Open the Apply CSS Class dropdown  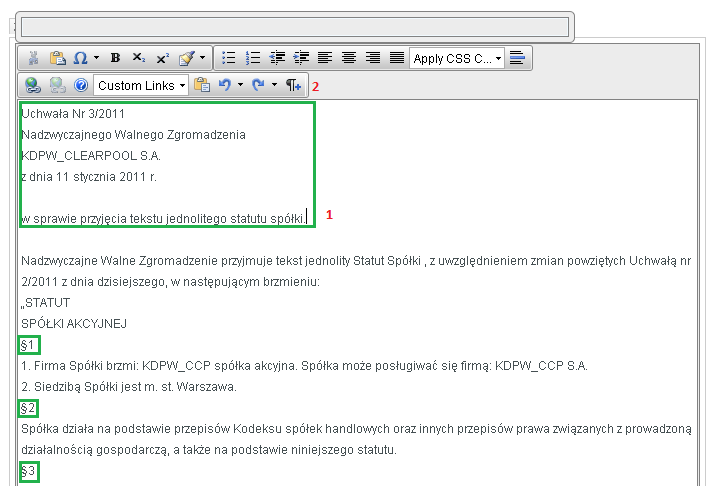[457, 58]
